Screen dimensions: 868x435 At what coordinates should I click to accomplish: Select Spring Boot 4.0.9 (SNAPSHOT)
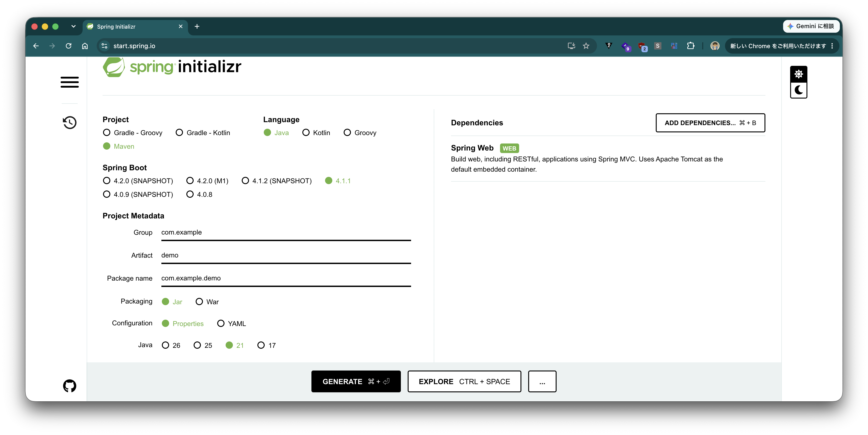tap(138, 194)
